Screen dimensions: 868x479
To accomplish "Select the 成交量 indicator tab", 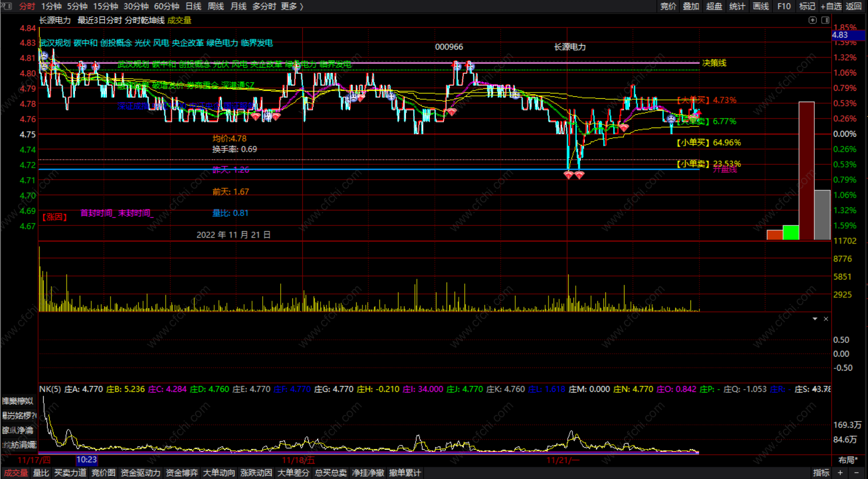I will pyautogui.click(x=16, y=473).
